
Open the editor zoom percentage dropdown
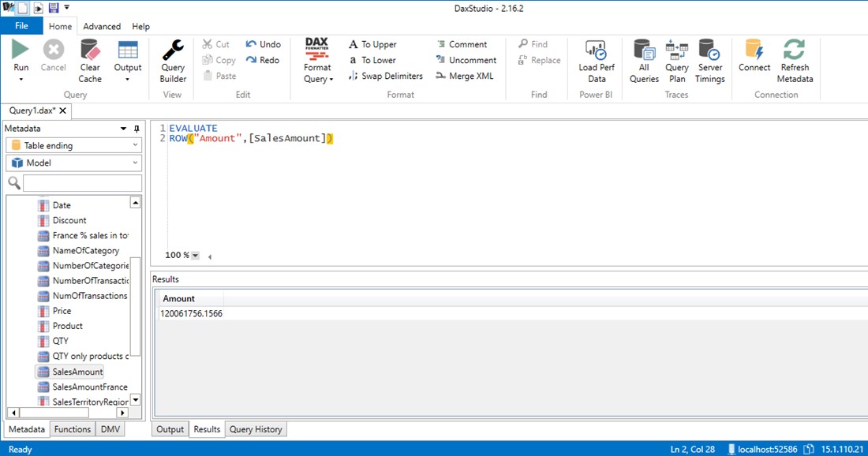tap(195, 255)
